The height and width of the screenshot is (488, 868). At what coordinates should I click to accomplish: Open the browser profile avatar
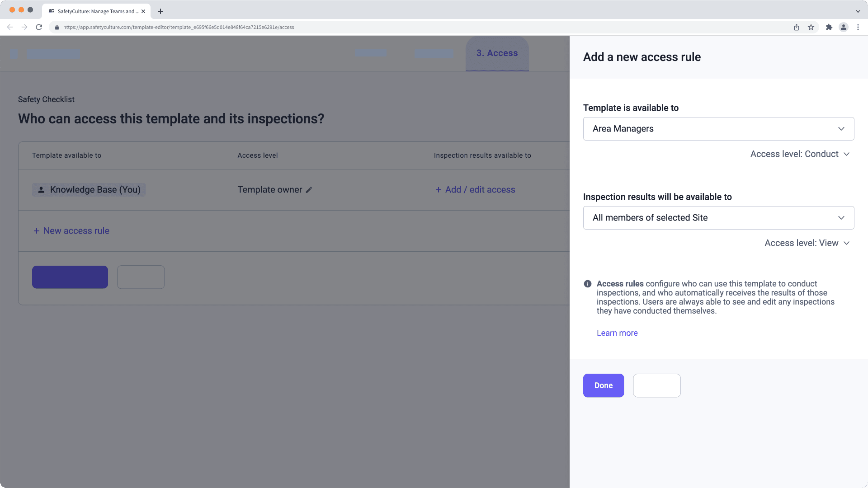pos(844,27)
